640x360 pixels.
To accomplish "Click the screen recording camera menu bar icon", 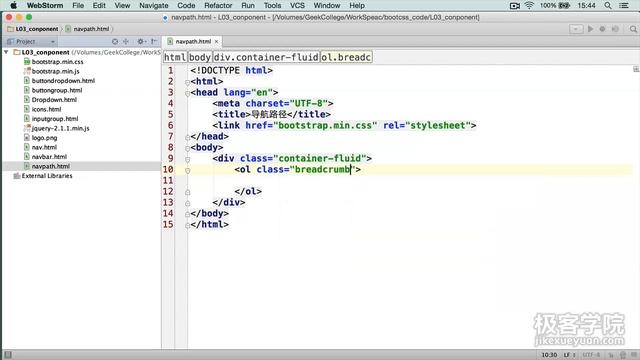I will tap(515, 6).
